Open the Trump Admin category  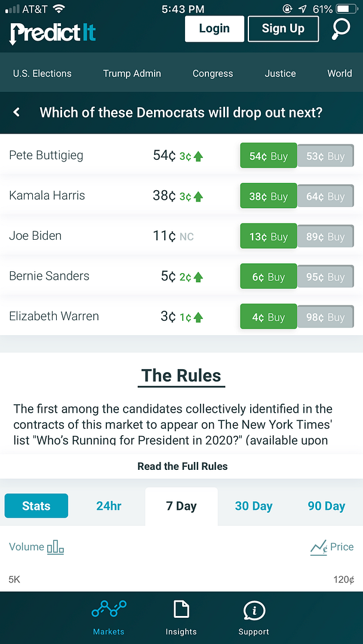(x=132, y=73)
